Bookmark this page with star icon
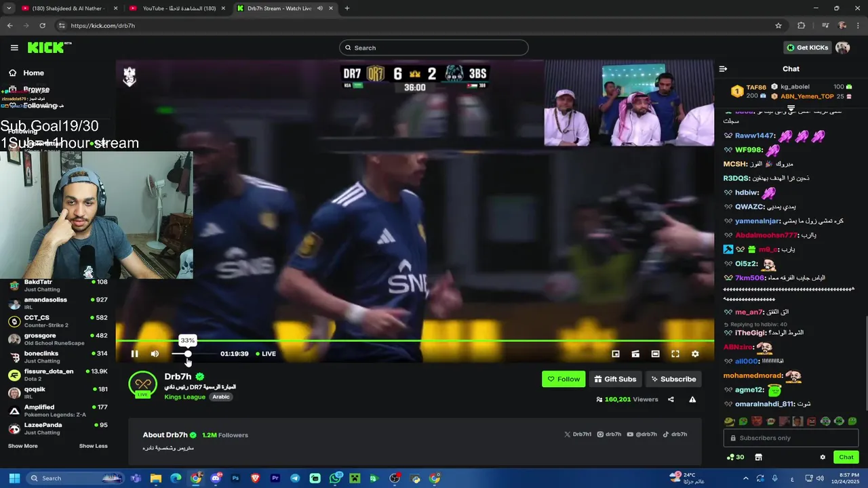Screen dimensions: 868x488 (x=778, y=26)
